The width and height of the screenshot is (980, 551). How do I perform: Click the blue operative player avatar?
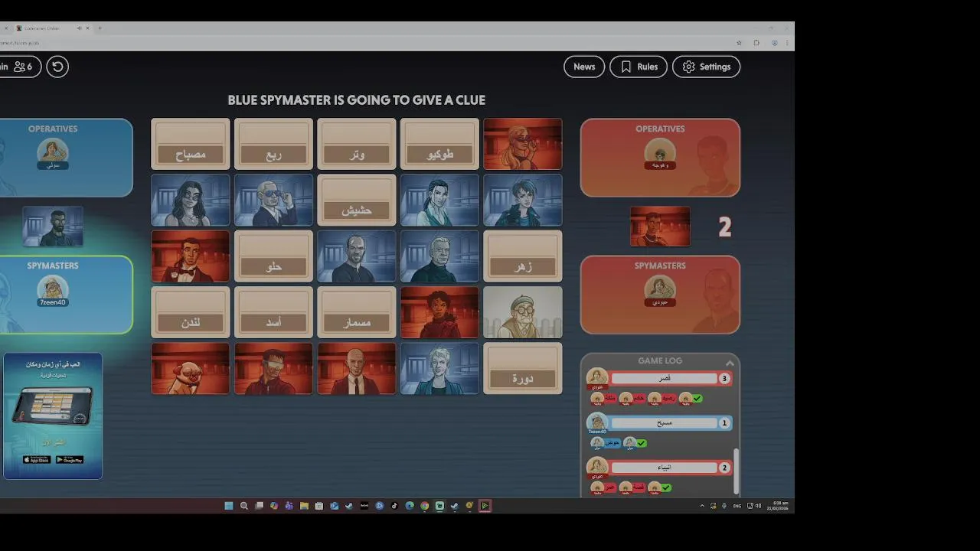53,152
